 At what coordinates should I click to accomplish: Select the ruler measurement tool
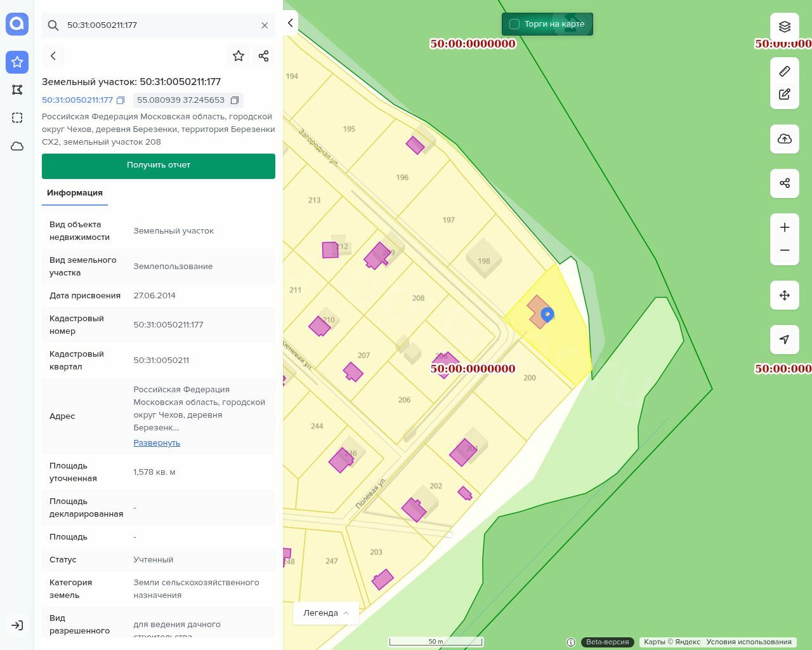785,71
